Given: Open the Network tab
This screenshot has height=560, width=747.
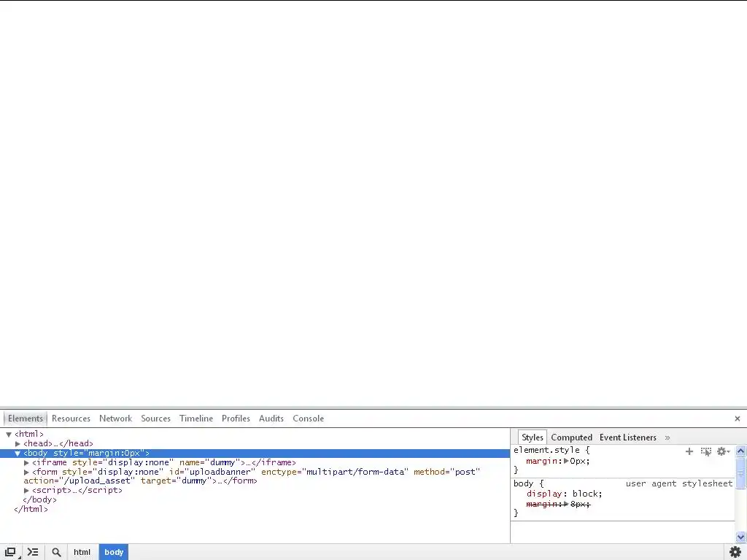Looking at the screenshot, I should (116, 419).
